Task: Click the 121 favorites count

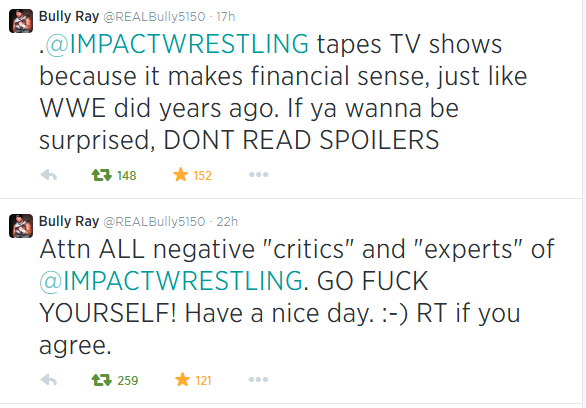Action: [203, 381]
